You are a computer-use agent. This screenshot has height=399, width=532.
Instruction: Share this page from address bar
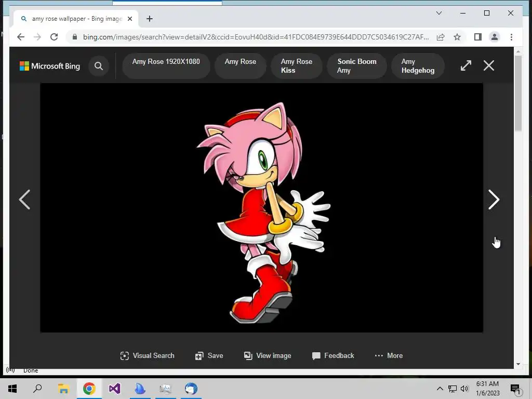[x=441, y=37]
